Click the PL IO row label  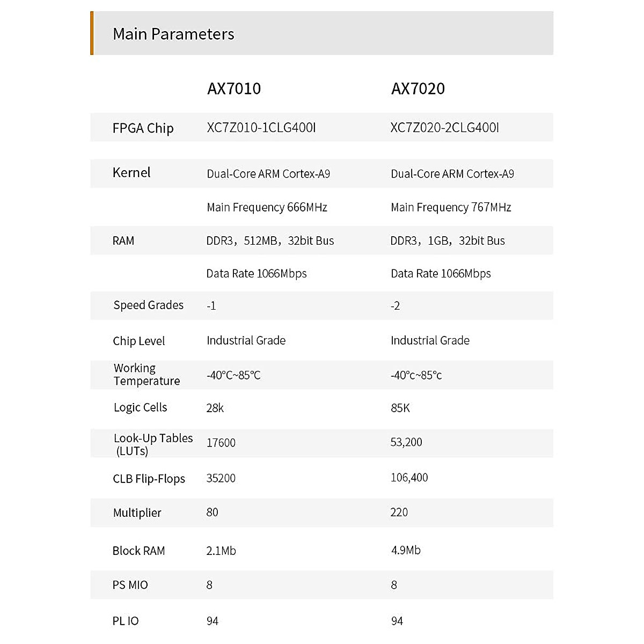click(x=126, y=621)
